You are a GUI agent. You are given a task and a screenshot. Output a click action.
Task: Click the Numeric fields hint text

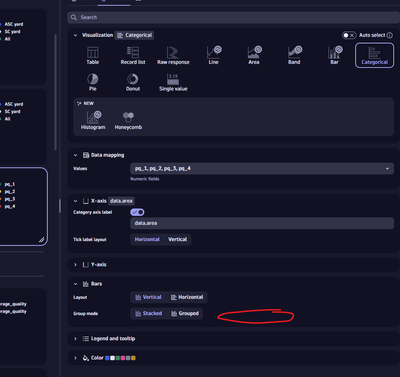[145, 179]
